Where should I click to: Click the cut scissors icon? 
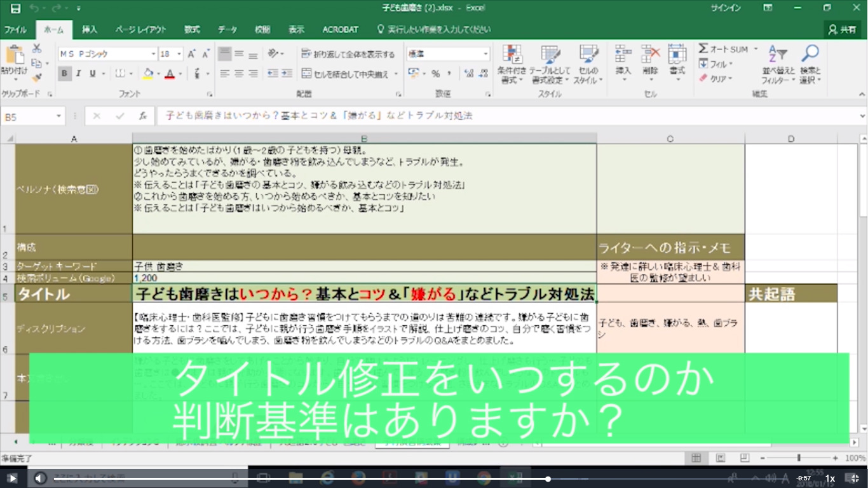37,49
